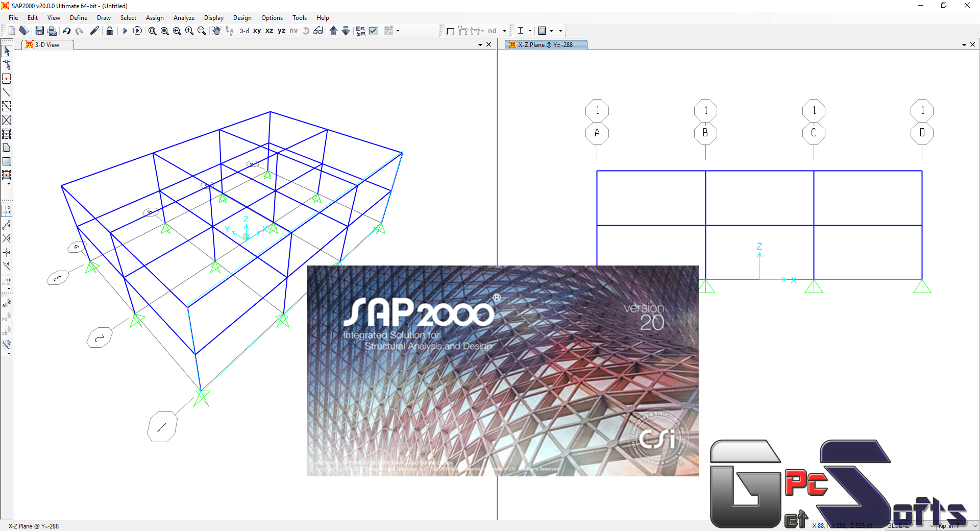Choose the Draw Poly Area tool
Image resolution: width=980 pixels, height=531 pixels.
click(x=7, y=148)
